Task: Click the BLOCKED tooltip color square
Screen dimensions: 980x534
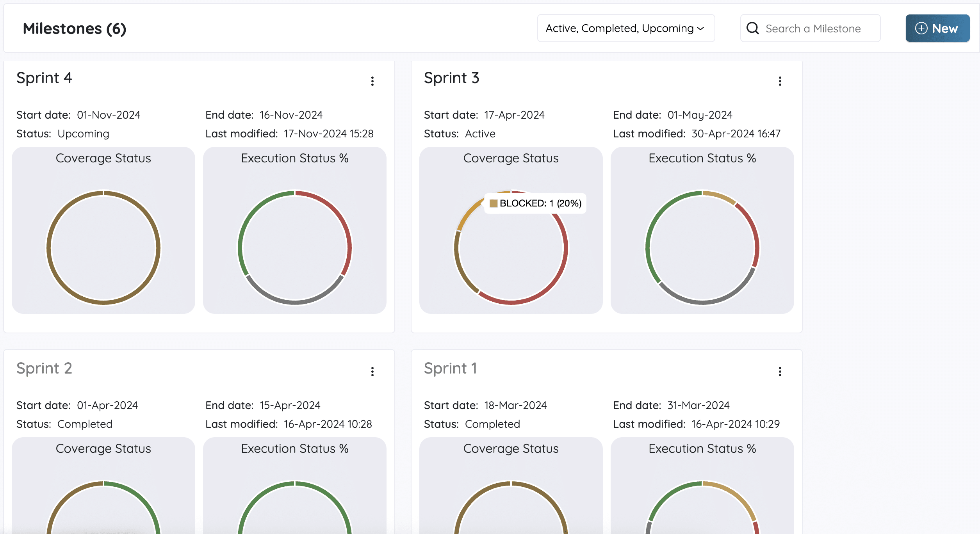Action: click(494, 203)
